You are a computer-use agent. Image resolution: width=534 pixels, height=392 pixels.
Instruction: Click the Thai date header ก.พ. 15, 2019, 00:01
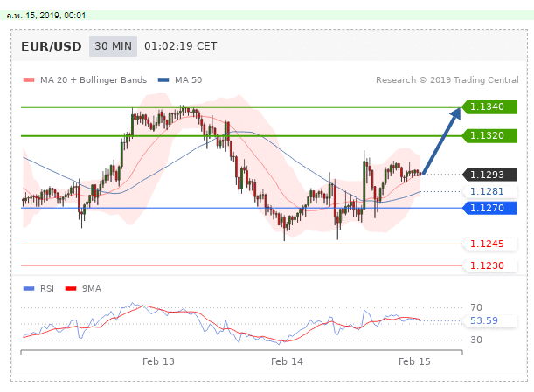(x=46, y=16)
